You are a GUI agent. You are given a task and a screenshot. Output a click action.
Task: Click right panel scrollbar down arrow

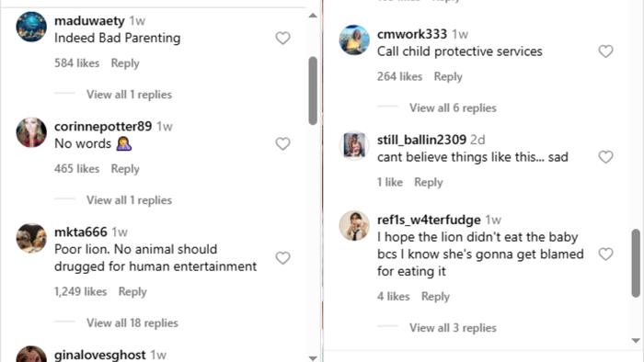(636, 340)
